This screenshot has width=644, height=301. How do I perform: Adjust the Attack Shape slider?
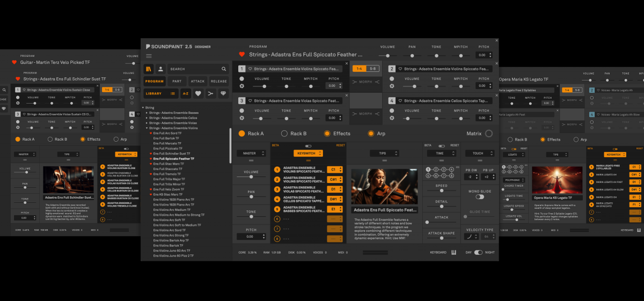[441, 239]
